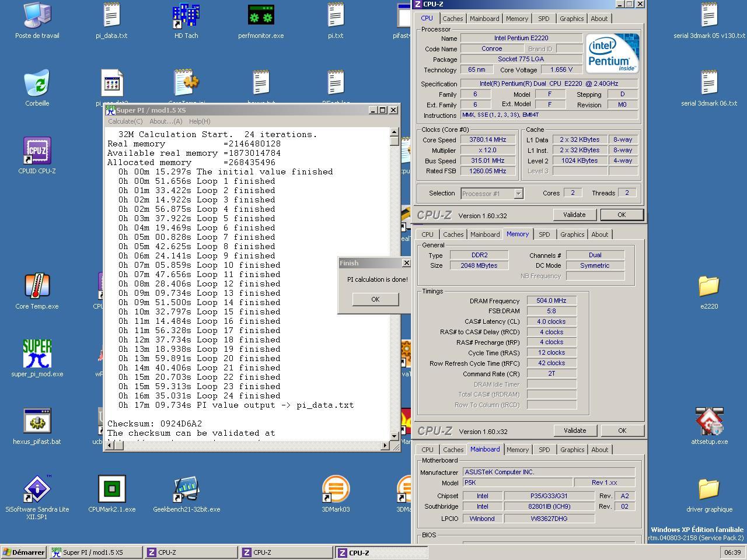
Task: Open About...(A) menu in Super PI
Action: coord(166,121)
